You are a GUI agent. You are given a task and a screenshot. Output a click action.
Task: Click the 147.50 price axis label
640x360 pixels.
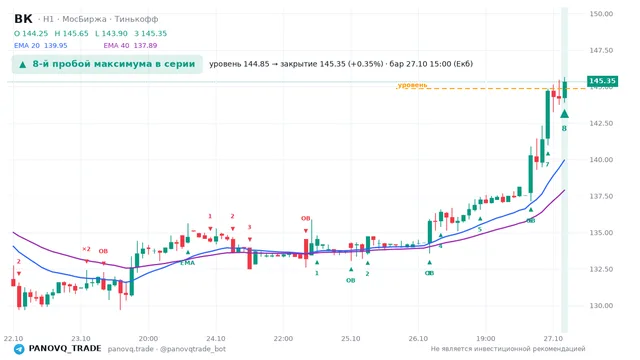point(601,50)
